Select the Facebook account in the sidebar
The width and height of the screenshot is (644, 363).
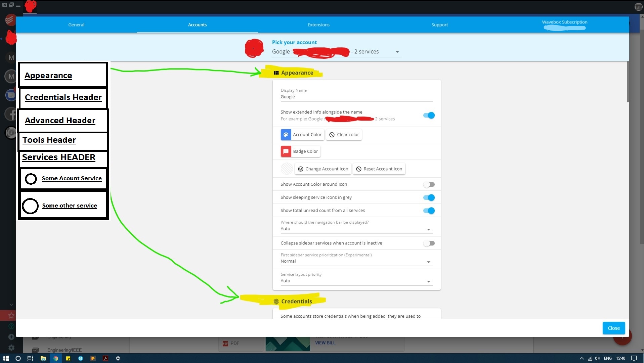click(x=11, y=114)
